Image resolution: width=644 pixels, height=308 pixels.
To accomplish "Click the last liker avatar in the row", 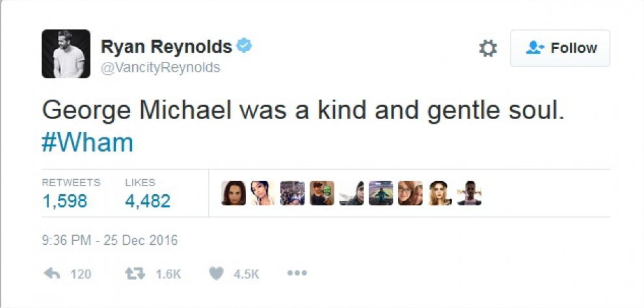I will pyautogui.click(x=469, y=193).
